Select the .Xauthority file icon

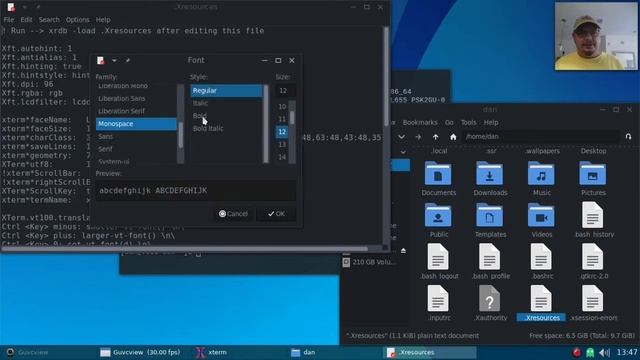click(x=489, y=298)
